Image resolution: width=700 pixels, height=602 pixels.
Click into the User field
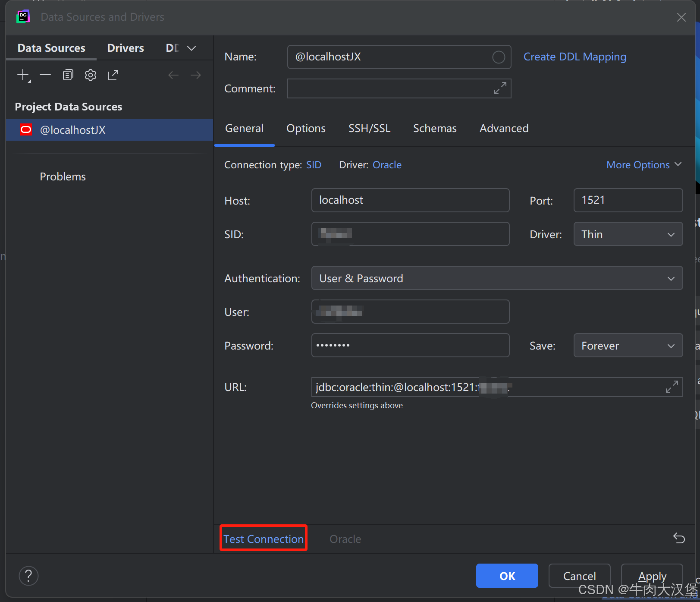click(410, 312)
